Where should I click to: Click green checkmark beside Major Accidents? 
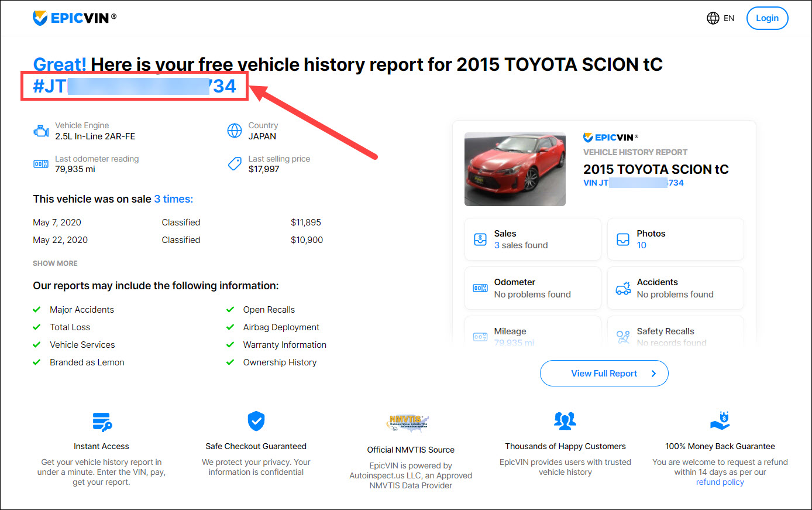point(37,310)
